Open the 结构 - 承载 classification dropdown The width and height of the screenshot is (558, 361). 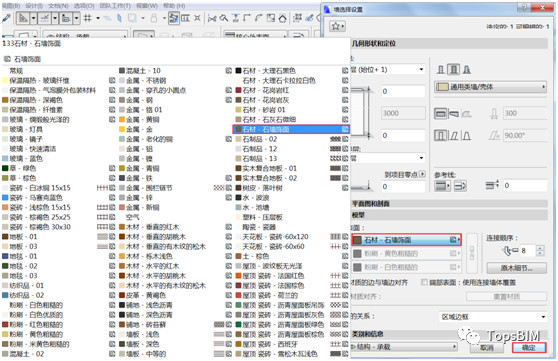[404, 346]
